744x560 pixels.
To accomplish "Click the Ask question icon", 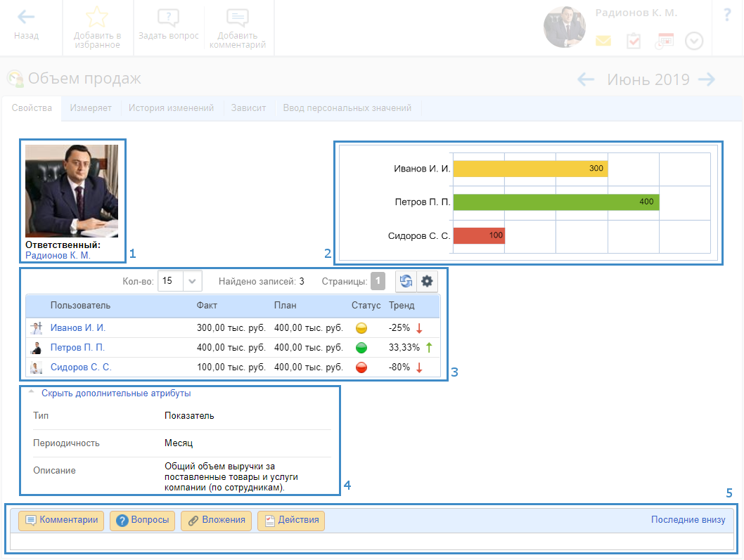I will 168,18.
